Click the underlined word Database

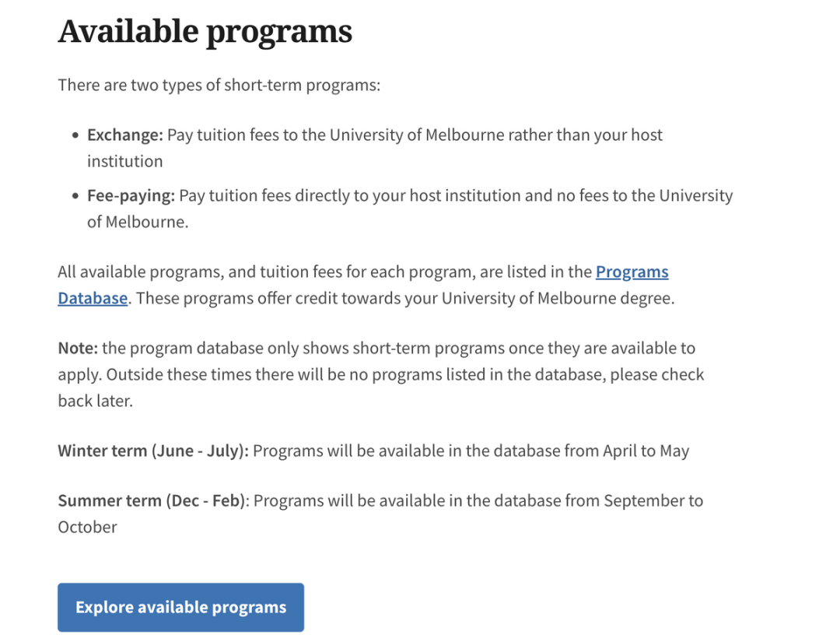tap(93, 298)
